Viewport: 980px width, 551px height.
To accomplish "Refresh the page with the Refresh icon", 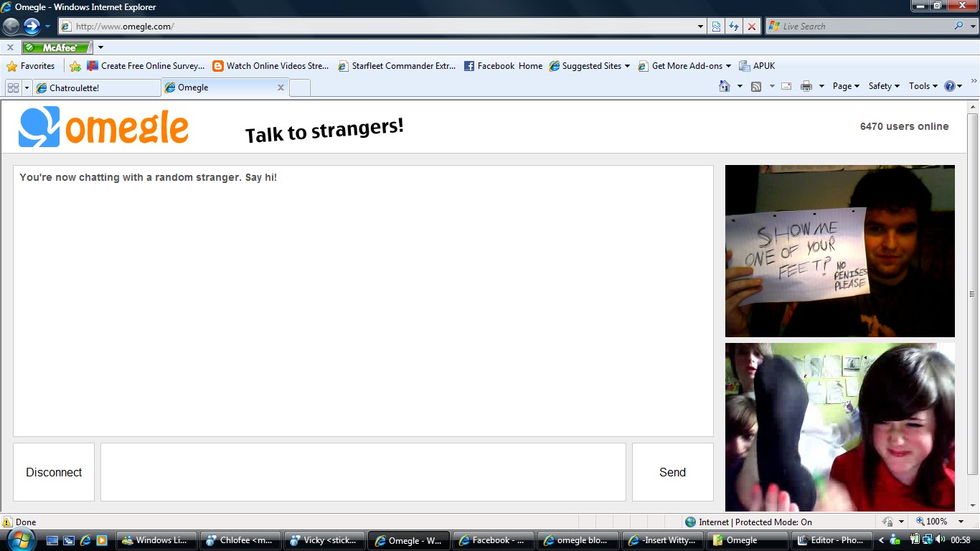I will tap(734, 27).
